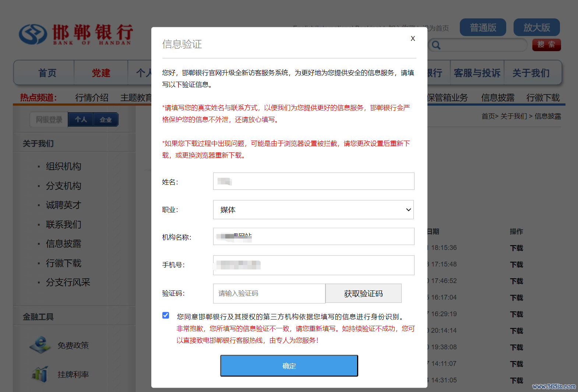Click 下载 for row 16:17:04
The width and height of the screenshot is (578, 392).
point(517,298)
